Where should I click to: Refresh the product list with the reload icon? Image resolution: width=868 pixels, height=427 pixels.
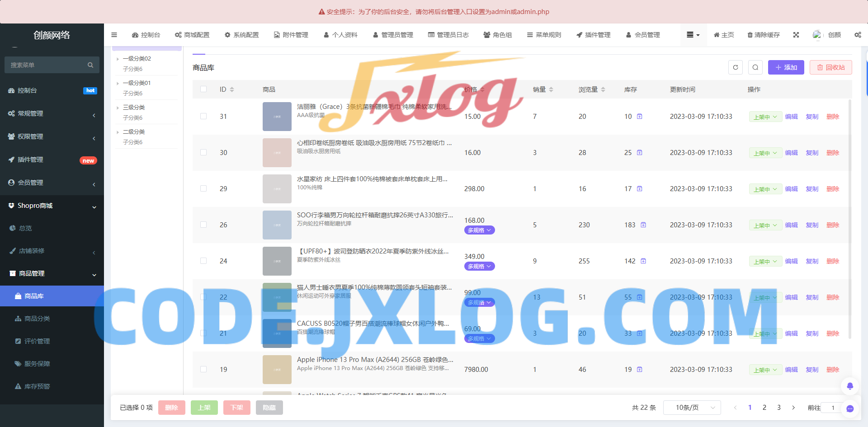pos(736,67)
